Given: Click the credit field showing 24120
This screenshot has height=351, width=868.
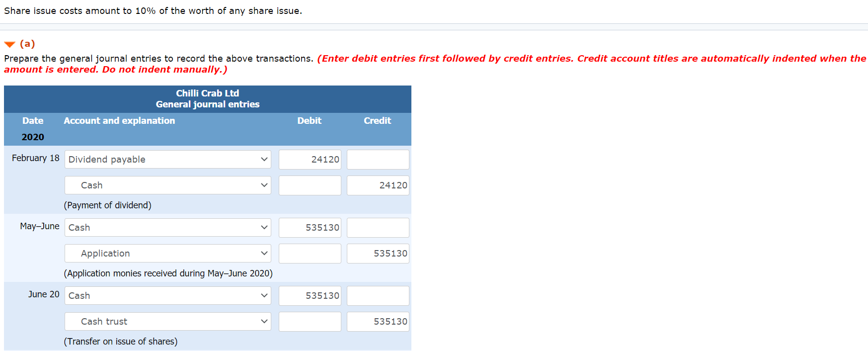Looking at the screenshot, I should [378, 185].
